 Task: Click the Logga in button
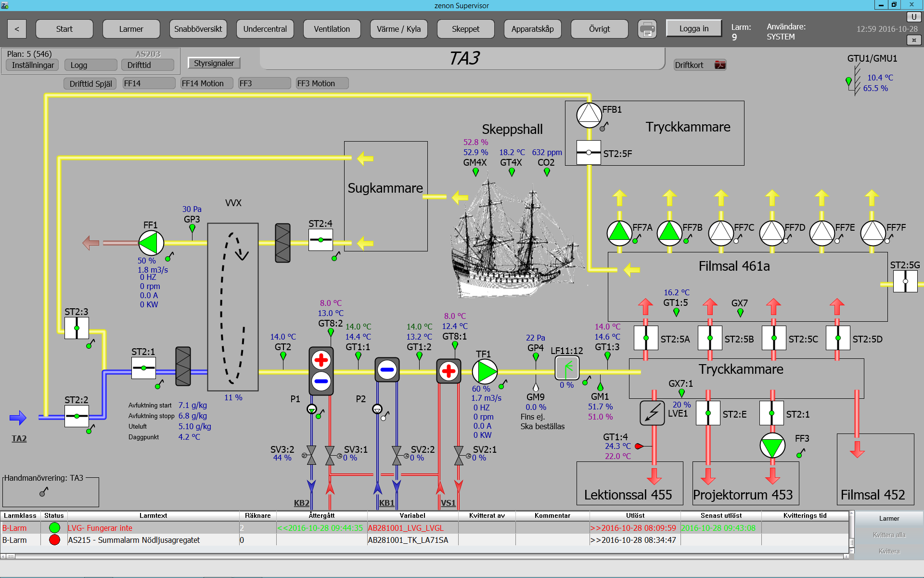pyautogui.click(x=693, y=28)
